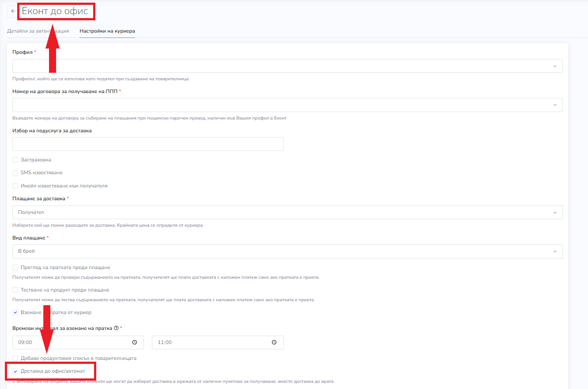Open the clock picker in 11:00 field
Image resolution: width=588 pixels, height=389 pixels.
[x=274, y=342]
